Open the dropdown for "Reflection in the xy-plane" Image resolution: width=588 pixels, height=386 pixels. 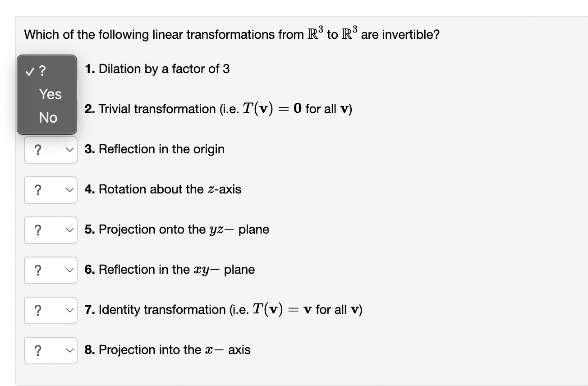[51, 270]
